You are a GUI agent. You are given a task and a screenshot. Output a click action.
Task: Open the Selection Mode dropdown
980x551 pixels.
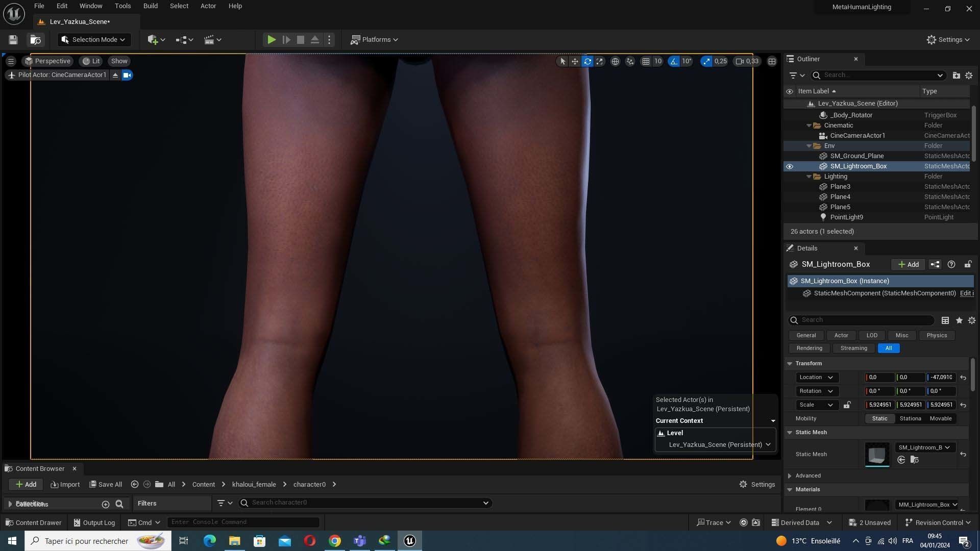[x=93, y=40]
